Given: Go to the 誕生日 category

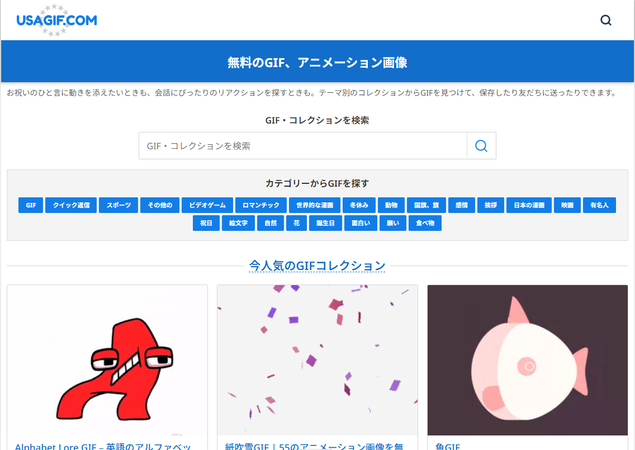Looking at the screenshot, I should click(326, 223).
